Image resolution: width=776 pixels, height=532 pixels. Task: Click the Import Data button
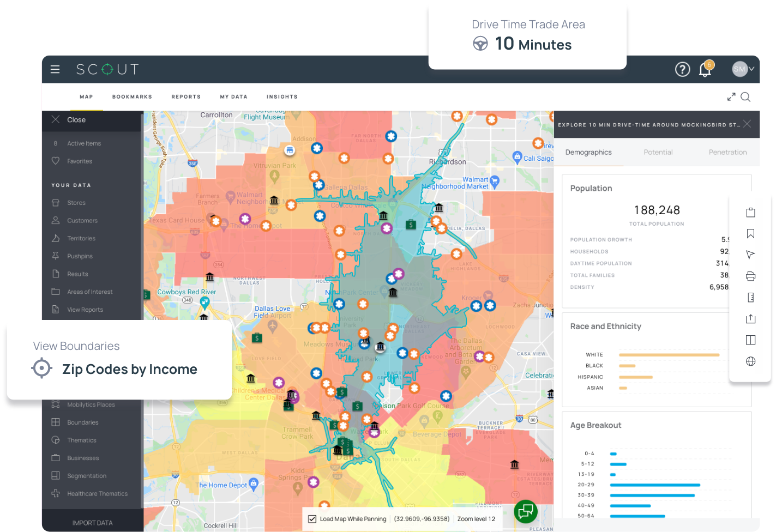(x=92, y=523)
